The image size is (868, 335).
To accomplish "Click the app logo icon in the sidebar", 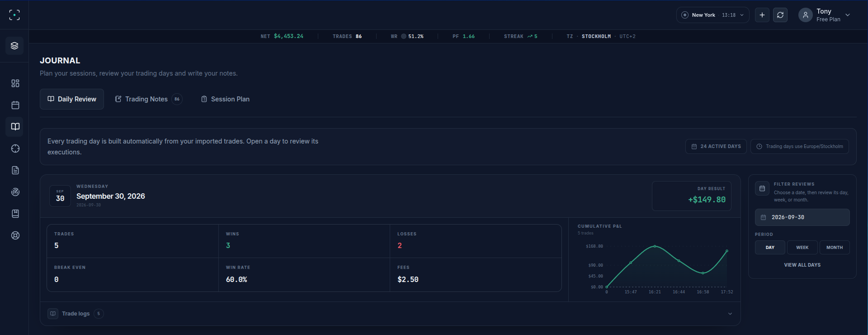I will pyautogui.click(x=14, y=15).
